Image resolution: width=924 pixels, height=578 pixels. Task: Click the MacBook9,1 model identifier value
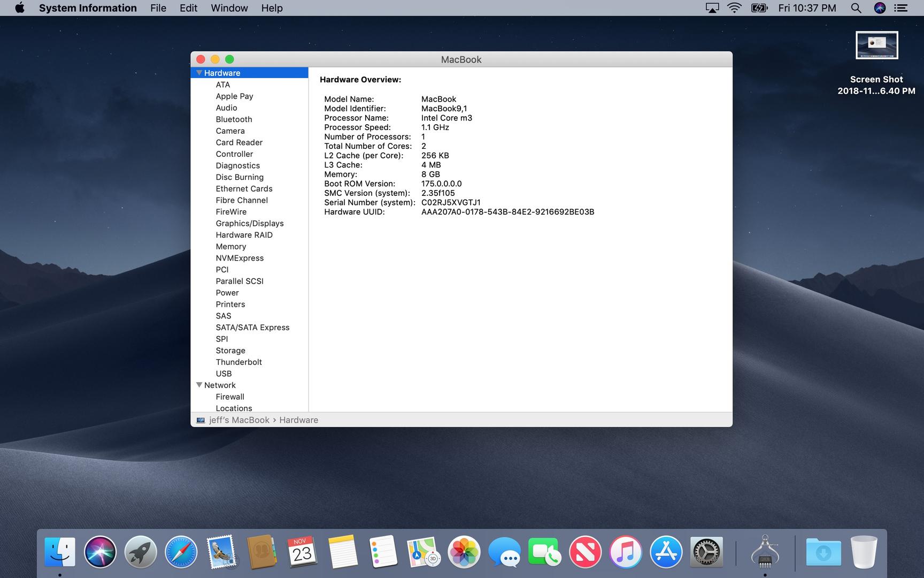pyautogui.click(x=444, y=109)
